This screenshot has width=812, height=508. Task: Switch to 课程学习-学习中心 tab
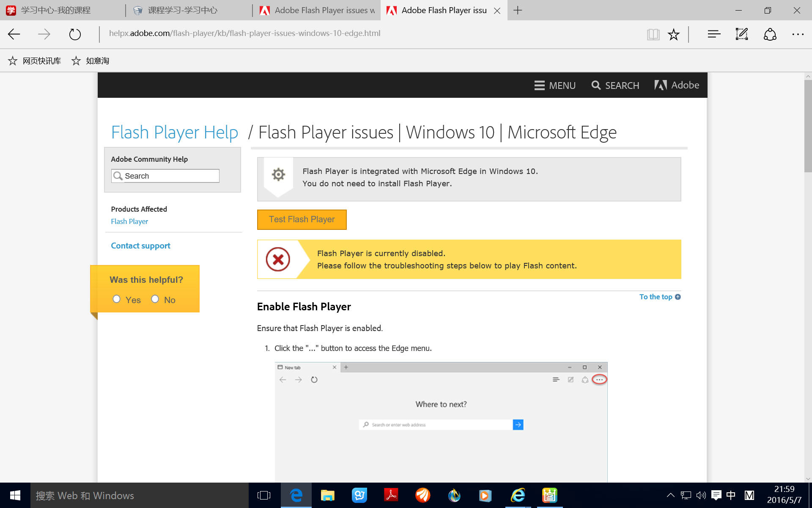189,10
